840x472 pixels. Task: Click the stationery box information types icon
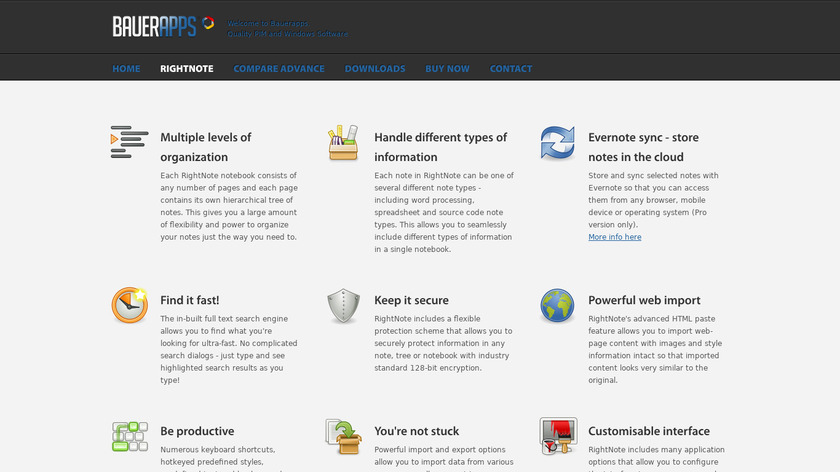tap(343, 143)
